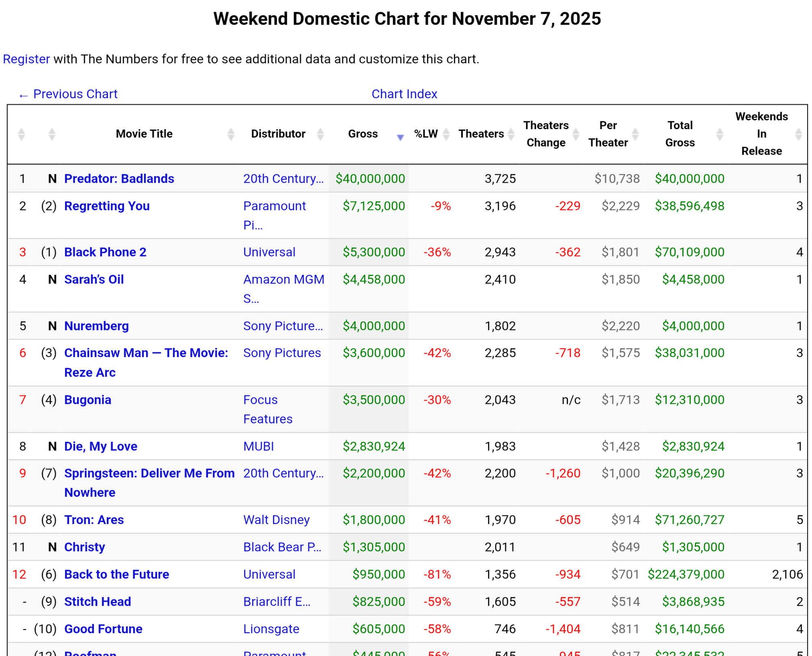Sort by the first rank column arrows
The width and height of the screenshot is (812, 656).
22,134
